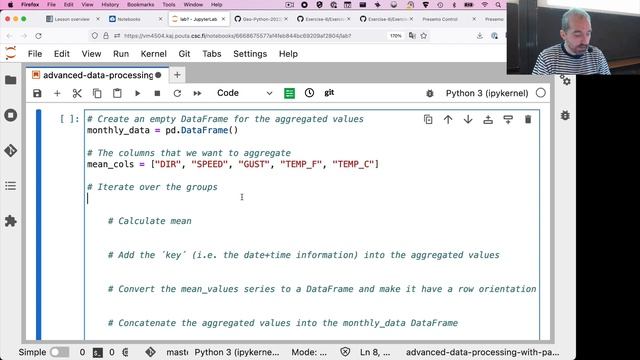Viewport: 640px width, 360px height.
Task: Open Firefox downloads arrow icon
Action: coord(480,36)
